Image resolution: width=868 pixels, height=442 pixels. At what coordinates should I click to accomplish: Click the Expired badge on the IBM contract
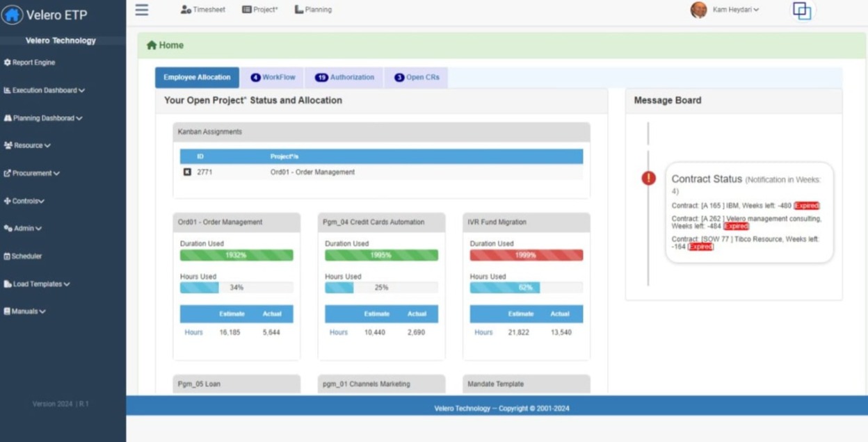pyautogui.click(x=807, y=206)
